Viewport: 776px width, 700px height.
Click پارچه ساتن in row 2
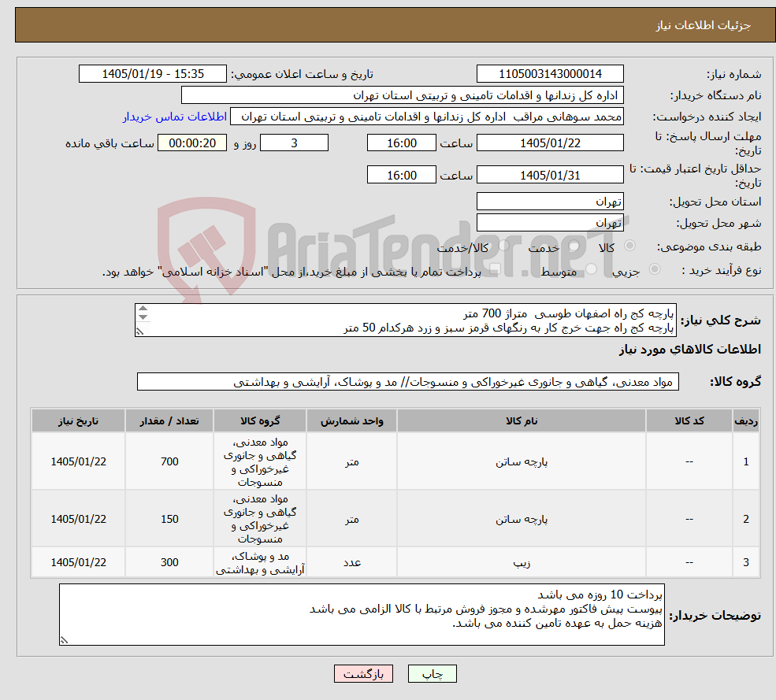[x=521, y=520]
